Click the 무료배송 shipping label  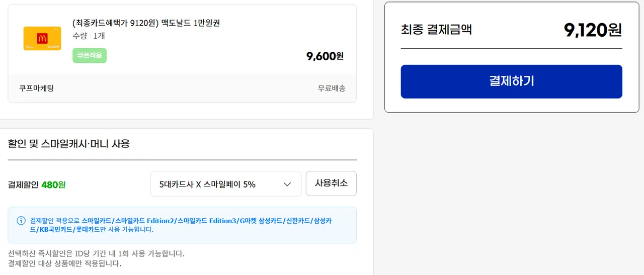click(x=332, y=88)
